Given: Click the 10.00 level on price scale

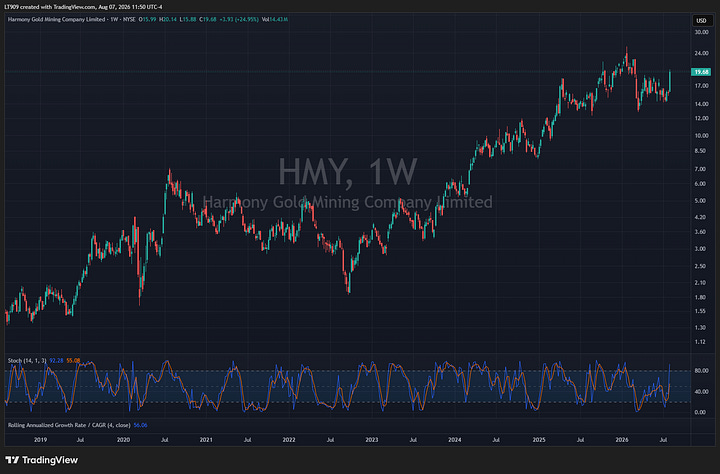Looking at the screenshot, I should (701, 135).
